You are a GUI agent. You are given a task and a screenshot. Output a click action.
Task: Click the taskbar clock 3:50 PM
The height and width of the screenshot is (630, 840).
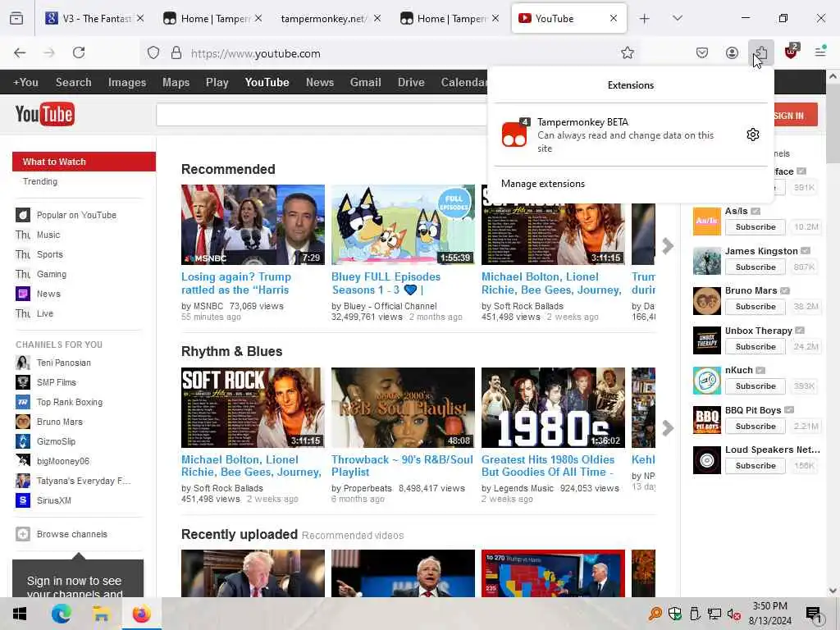click(x=769, y=606)
